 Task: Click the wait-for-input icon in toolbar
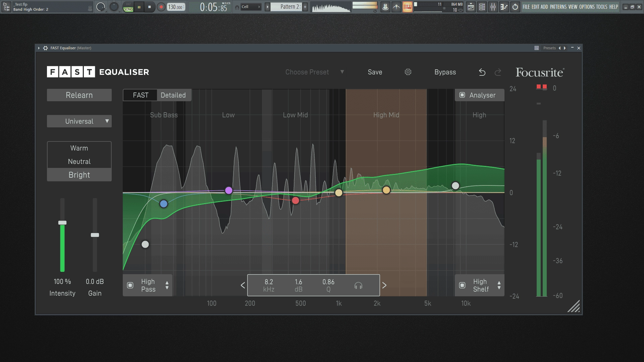click(x=396, y=7)
